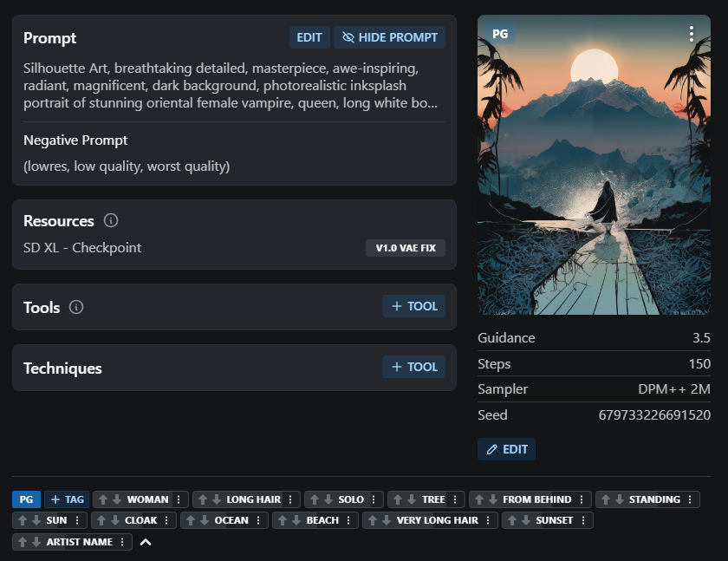Open the V1.0 VAE FIX checkpoint version
The height and width of the screenshot is (561, 728).
(406, 248)
